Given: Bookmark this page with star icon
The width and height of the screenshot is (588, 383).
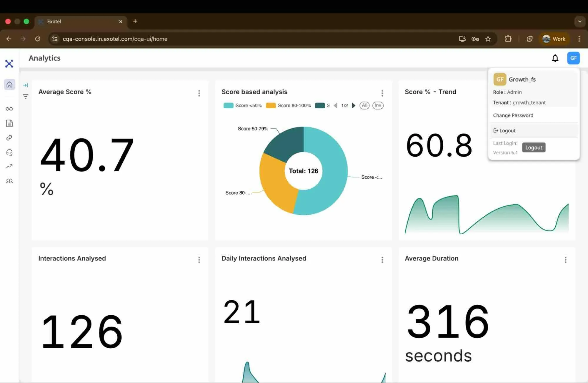Looking at the screenshot, I should point(488,39).
